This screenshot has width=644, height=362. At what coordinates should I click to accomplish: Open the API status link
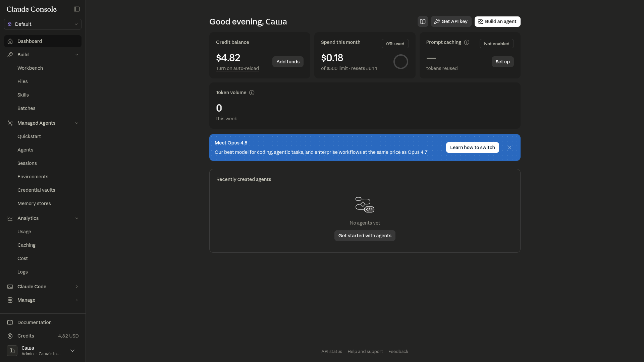(x=332, y=352)
